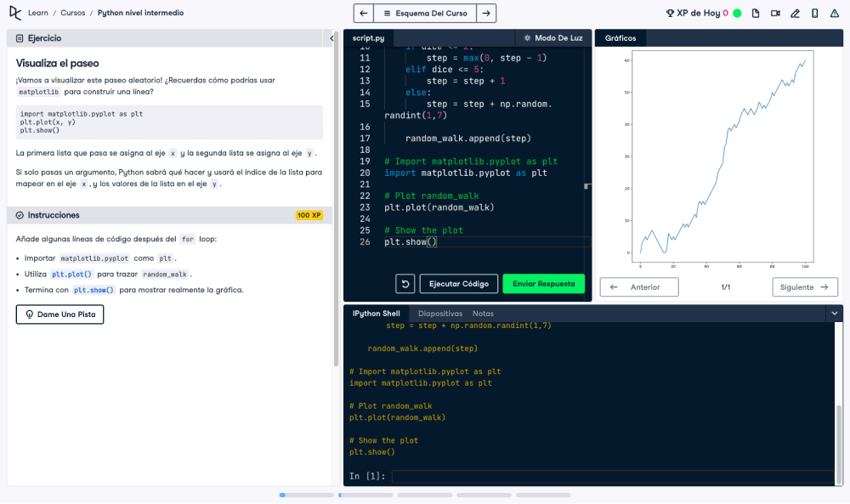Click the video camera icon in the top bar
This screenshot has width=850, height=504.
point(775,13)
